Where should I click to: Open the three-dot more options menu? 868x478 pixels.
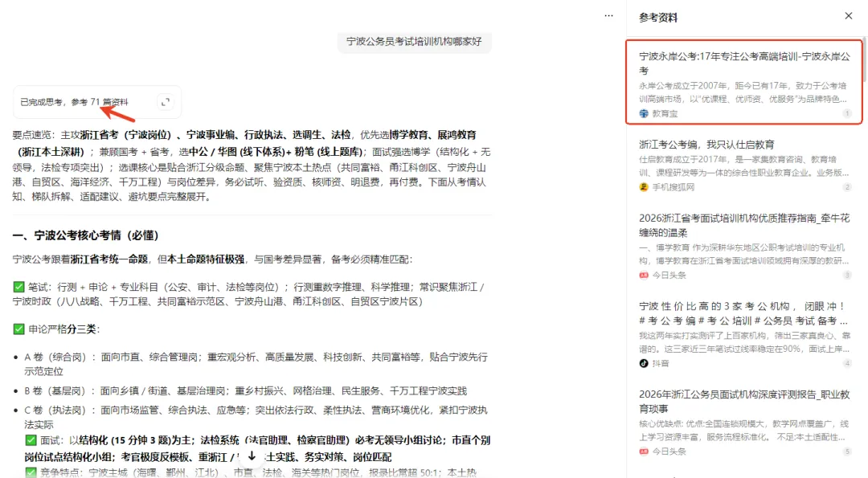(608, 15)
